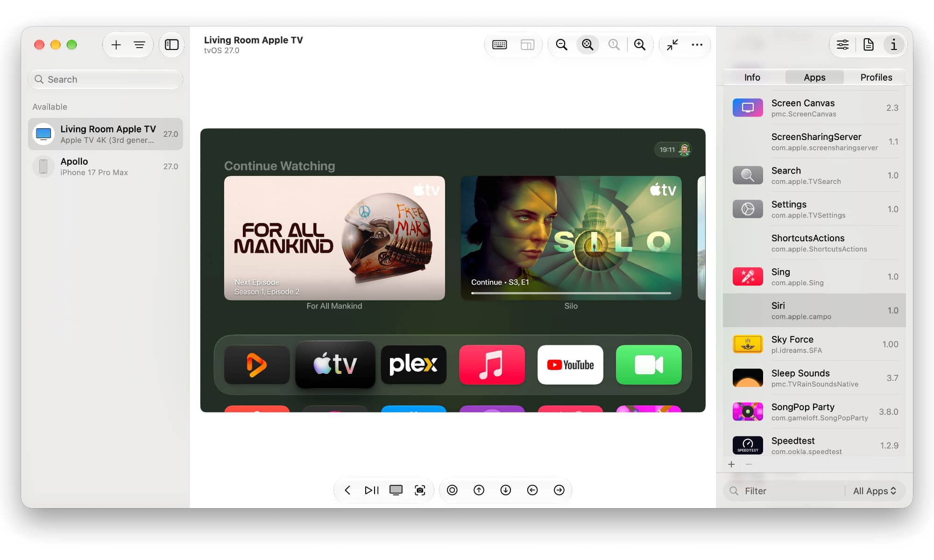Click the add app plus button
The width and height of the screenshot is (934, 560).
pyautogui.click(x=731, y=464)
